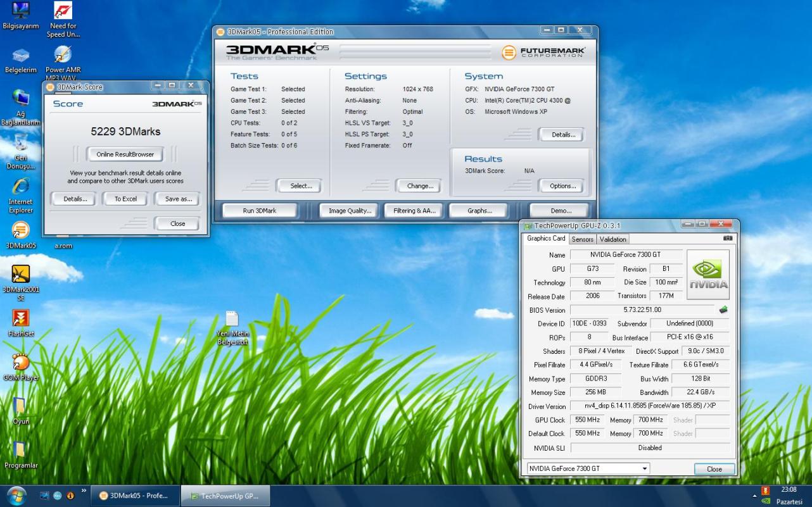
Task: Click Change under Settings section
Action: [420, 186]
